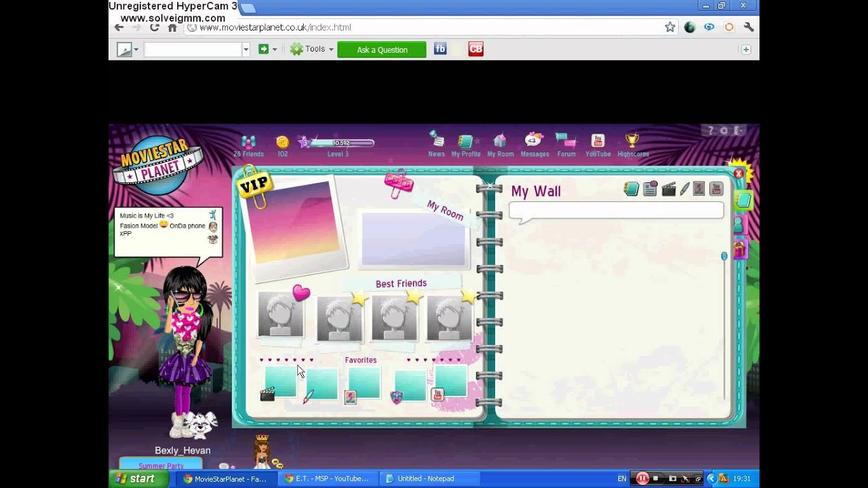Click the notepad icon in My Wall toolbar

[x=650, y=189]
